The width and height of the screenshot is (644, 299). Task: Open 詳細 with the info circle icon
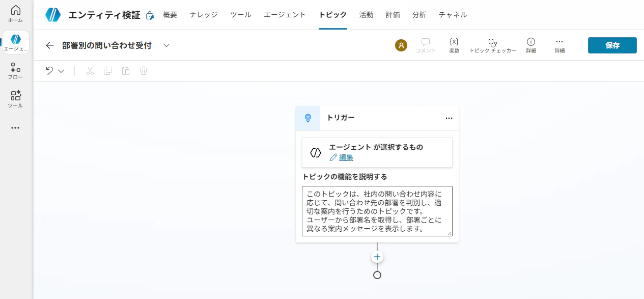531,45
